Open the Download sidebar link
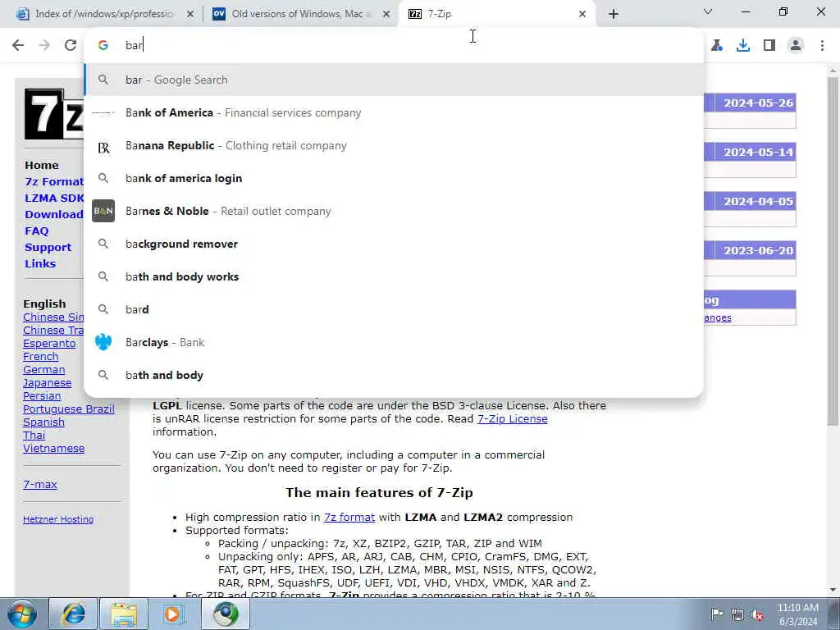This screenshot has height=630, width=840. coord(54,214)
